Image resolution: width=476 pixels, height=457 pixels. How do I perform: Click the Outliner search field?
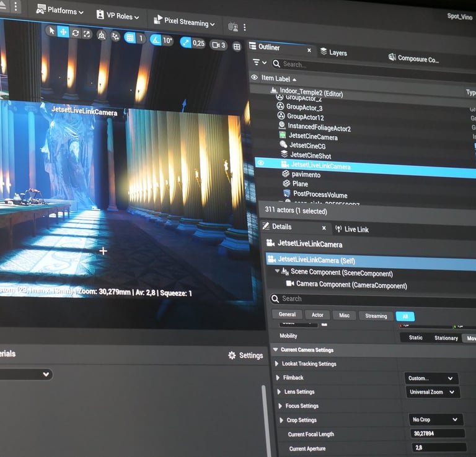coord(373,67)
